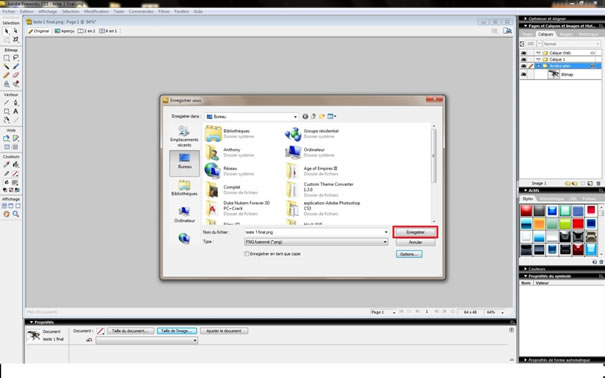
Task: Open the Filtres menu
Action: [x=164, y=12]
